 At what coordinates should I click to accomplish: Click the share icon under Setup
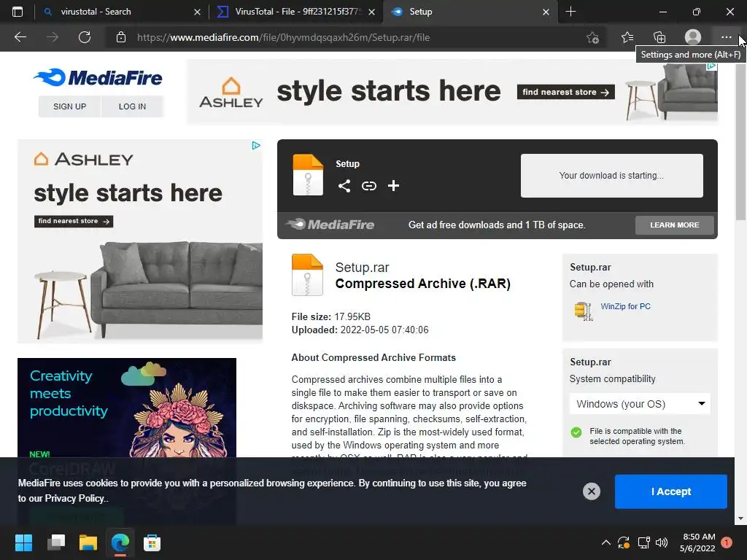[x=344, y=186]
